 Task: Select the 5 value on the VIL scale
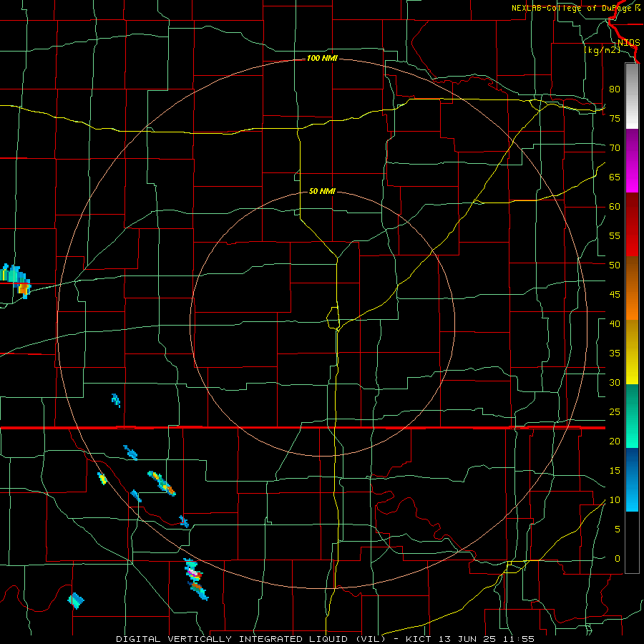(618, 530)
